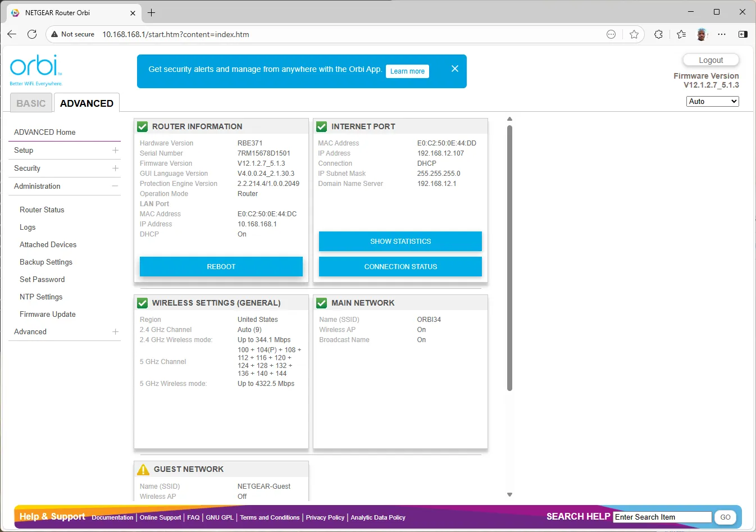Expand the Advanced menu section

tap(115, 331)
